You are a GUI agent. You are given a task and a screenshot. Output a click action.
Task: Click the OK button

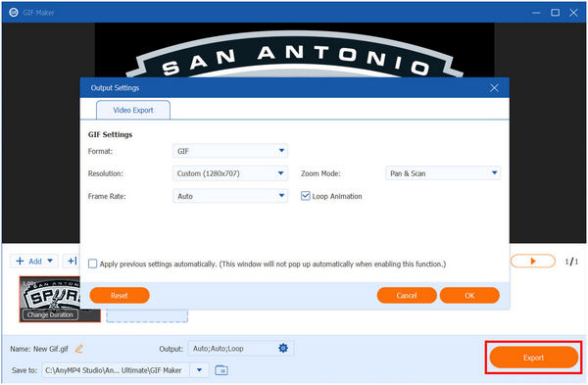click(469, 296)
